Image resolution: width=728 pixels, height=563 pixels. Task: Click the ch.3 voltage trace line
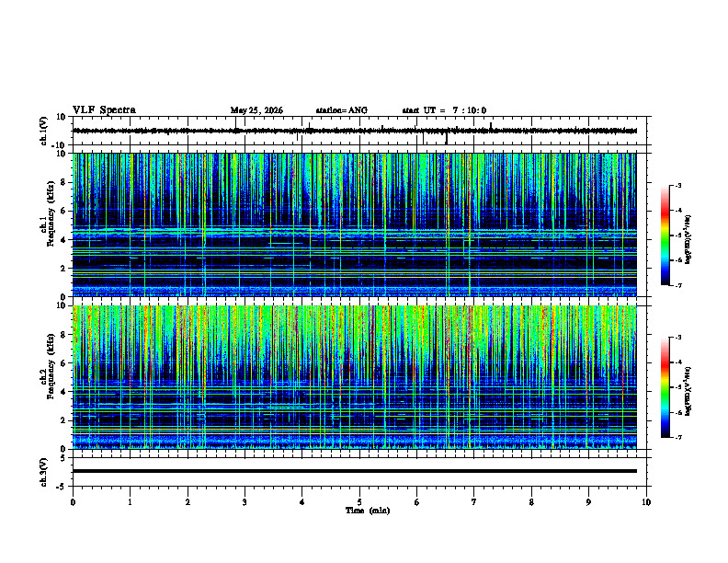pos(355,471)
